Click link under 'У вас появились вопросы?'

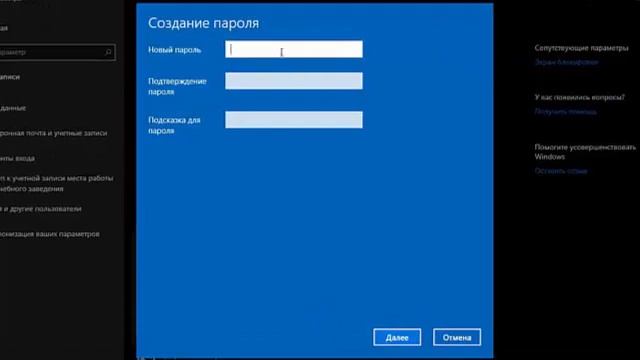(x=565, y=111)
